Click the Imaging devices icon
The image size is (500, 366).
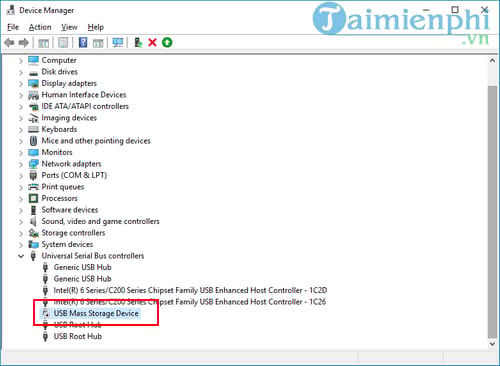tap(33, 118)
